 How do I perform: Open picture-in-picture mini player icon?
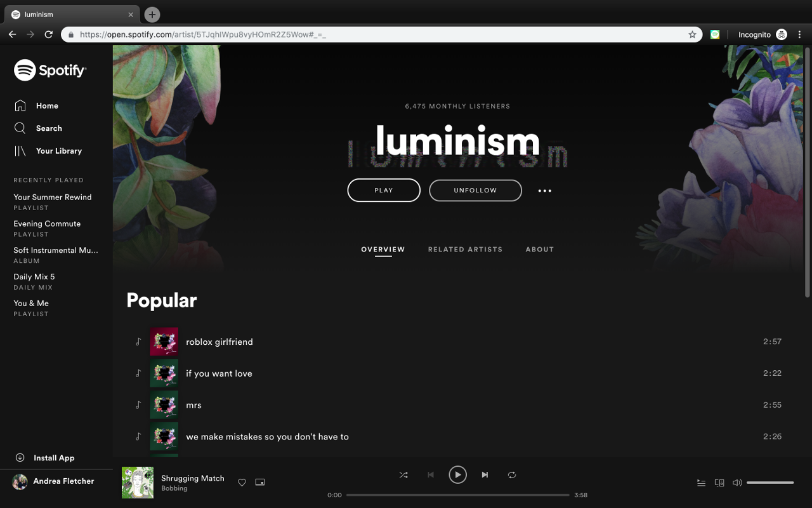pos(259,483)
